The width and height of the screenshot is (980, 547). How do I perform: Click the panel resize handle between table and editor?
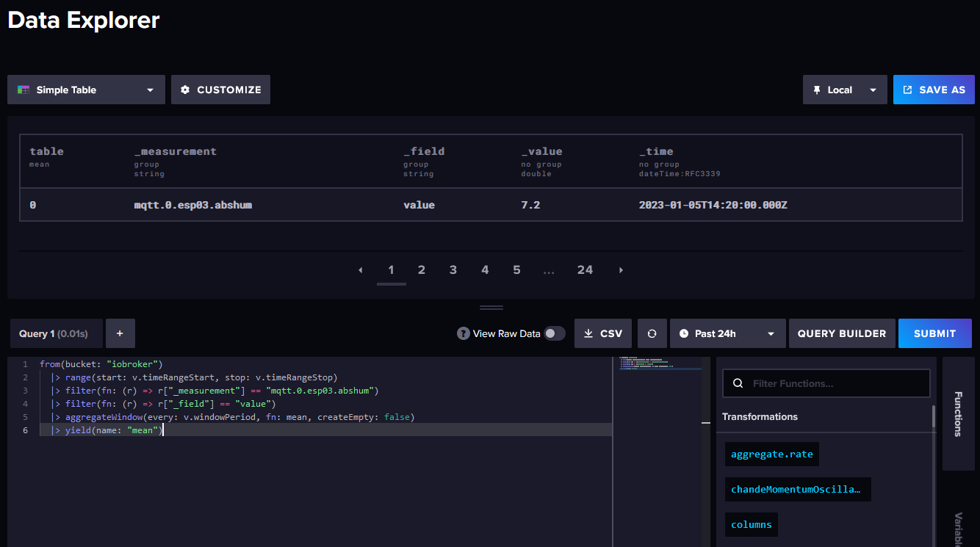491,307
